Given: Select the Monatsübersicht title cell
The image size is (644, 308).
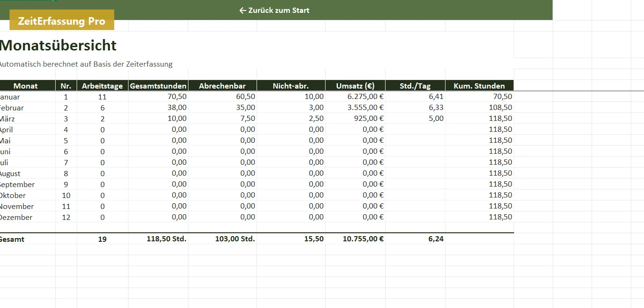Looking at the screenshot, I should click(58, 45).
